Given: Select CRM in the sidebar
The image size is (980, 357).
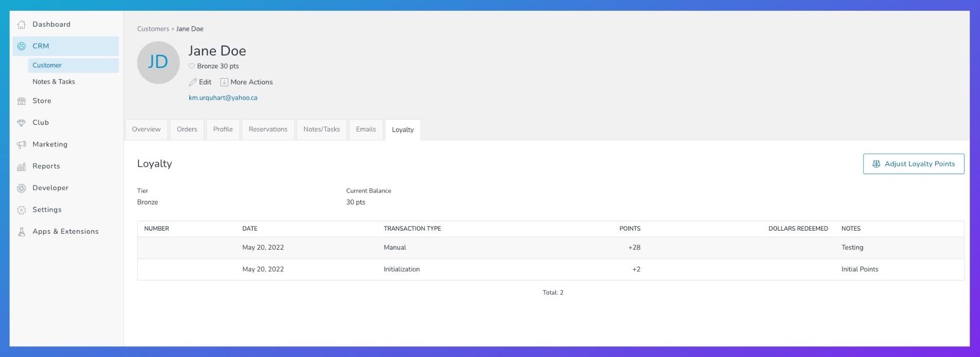Looking at the screenshot, I should [x=66, y=46].
